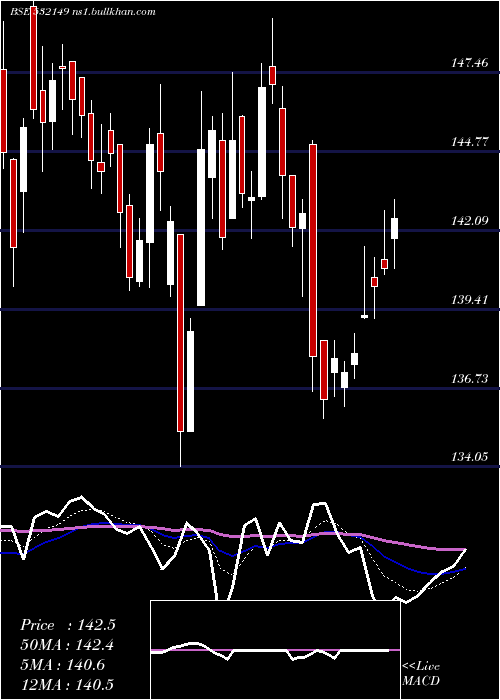Image resolution: width=500 pixels, height=700 pixels.
Task: Click the last white candlestick near 142.09
Action: coord(395,229)
